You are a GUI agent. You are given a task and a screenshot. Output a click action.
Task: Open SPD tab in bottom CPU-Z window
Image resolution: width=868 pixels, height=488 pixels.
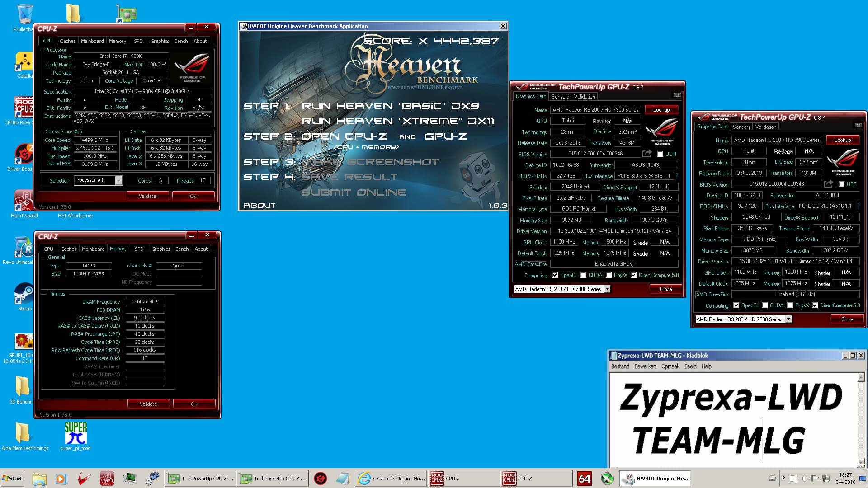point(139,249)
